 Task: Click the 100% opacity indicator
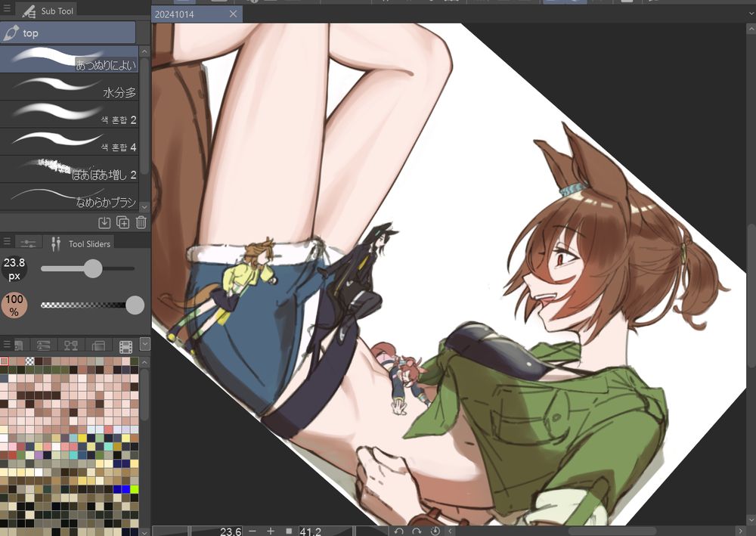pos(14,305)
